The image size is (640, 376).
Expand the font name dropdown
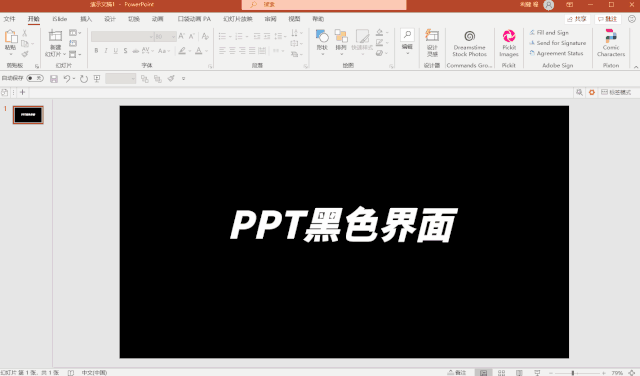point(151,37)
